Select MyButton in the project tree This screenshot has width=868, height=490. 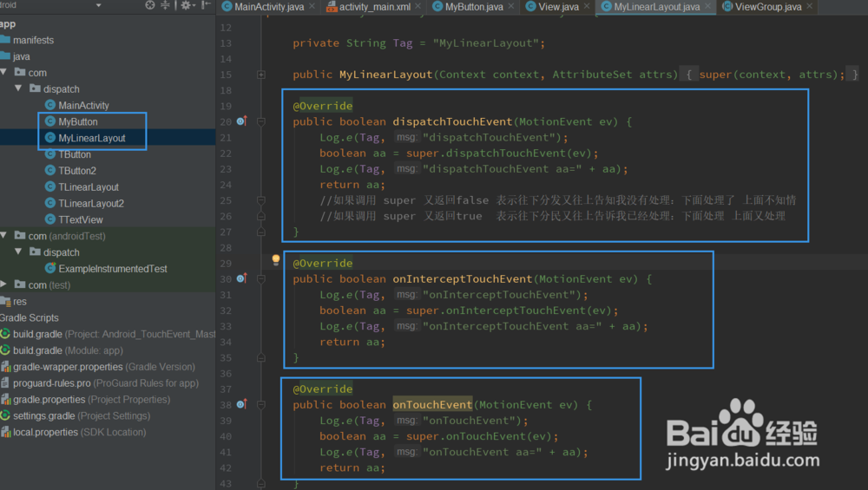coord(77,121)
